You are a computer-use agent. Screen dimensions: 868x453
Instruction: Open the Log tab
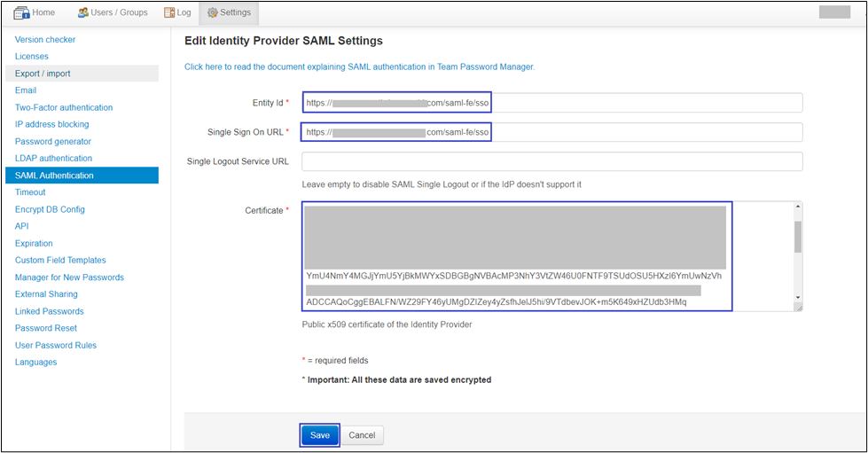[x=176, y=12]
